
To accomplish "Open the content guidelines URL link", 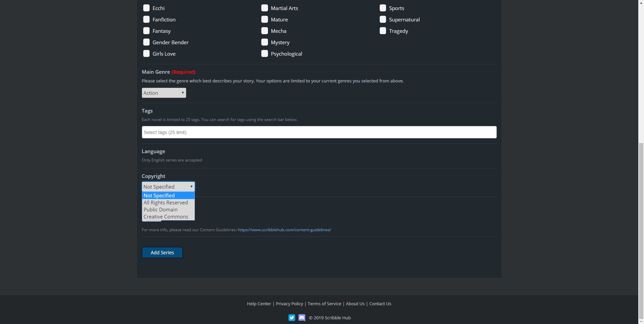I will pos(284,230).
